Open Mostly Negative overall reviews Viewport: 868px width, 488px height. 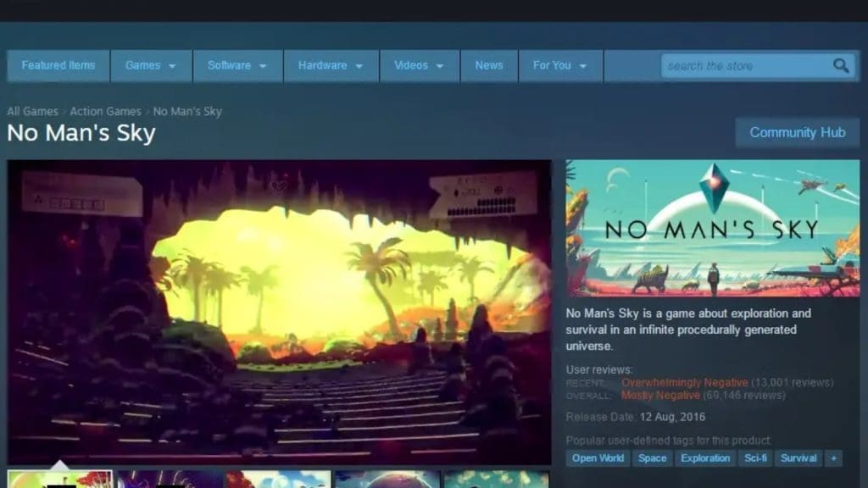660,395
